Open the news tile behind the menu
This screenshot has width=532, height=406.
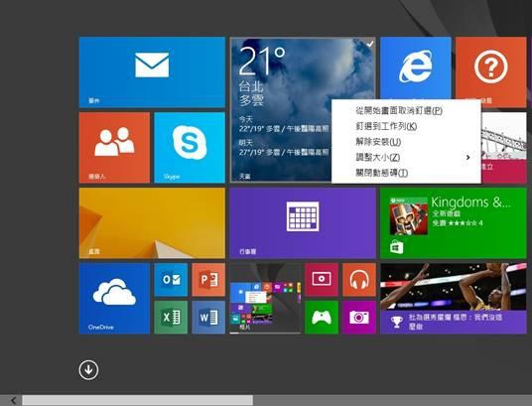[504, 148]
